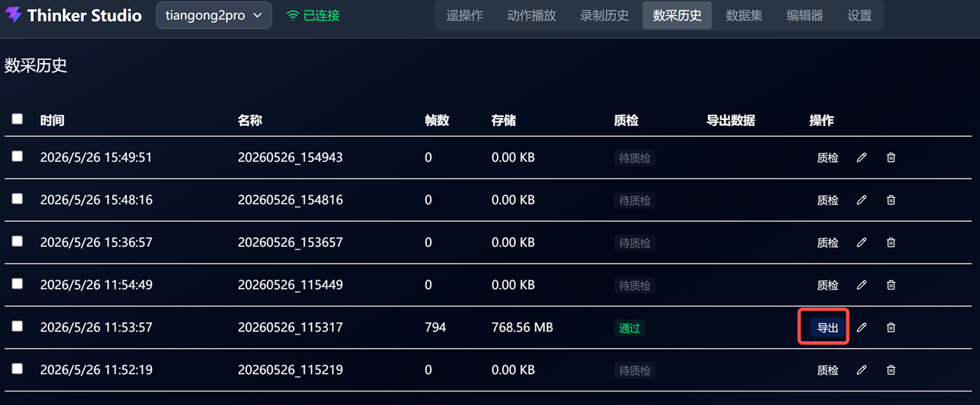
Task: Delete record 20260526_153657 with trash icon
Action: (891, 242)
